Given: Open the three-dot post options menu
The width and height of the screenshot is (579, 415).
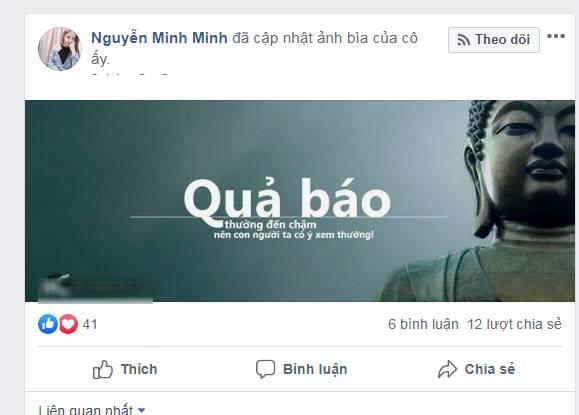Looking at the screenshot, I should pos(556,36).
